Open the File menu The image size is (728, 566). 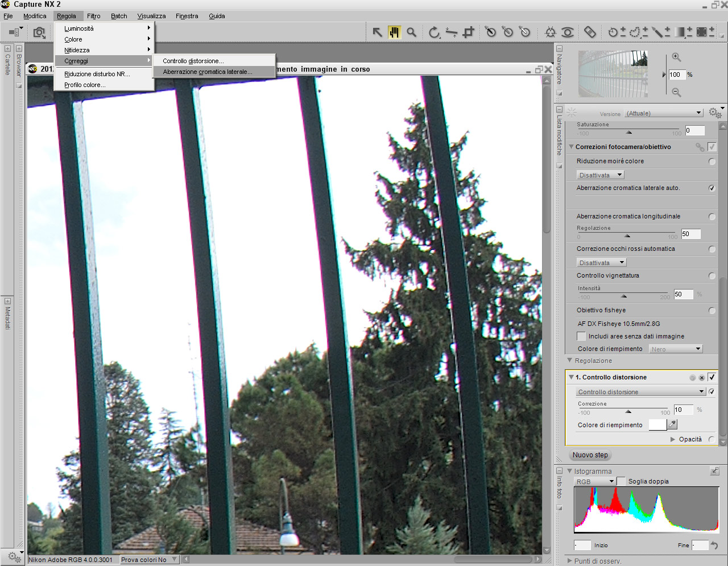(x=8, y=16)
